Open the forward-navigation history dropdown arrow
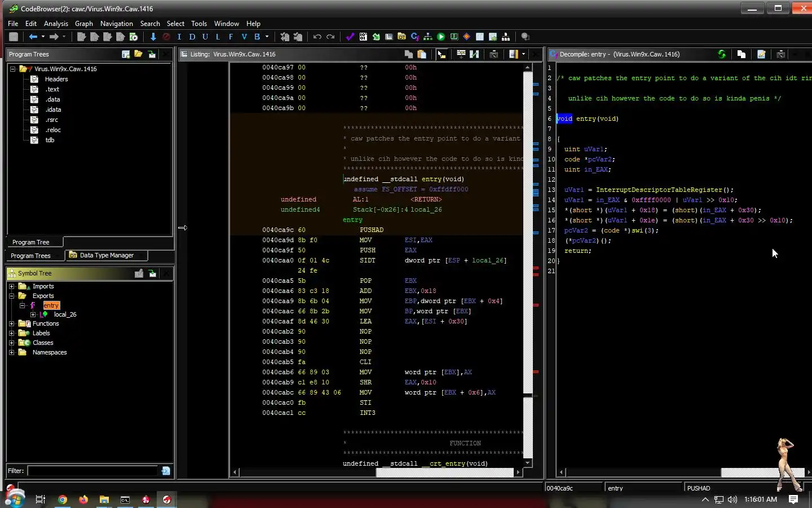This screenshot has height=508, width=812. point(64,37)
